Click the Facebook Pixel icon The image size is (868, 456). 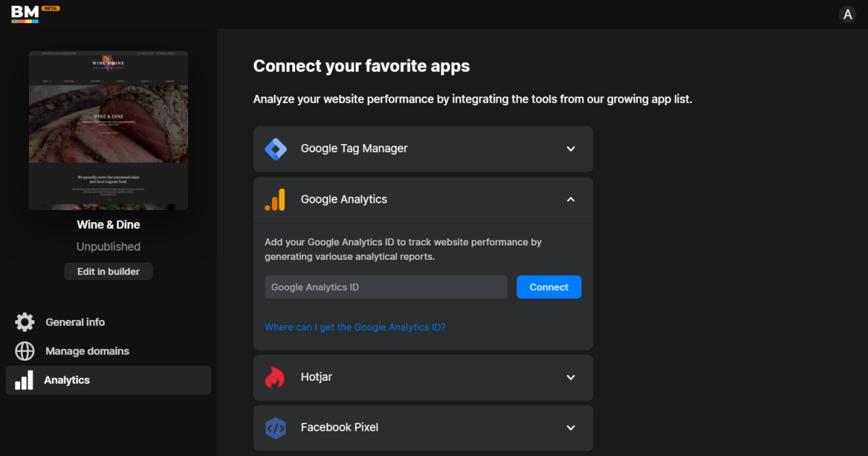pyautogui.click(x=276, y=428)
